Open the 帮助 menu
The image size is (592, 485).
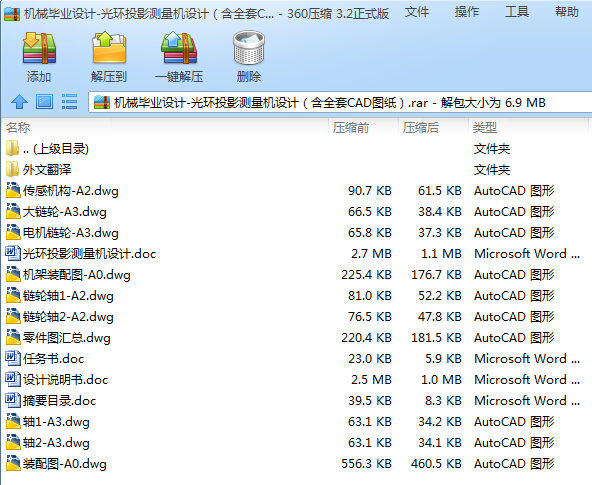(x=567, y=12)
